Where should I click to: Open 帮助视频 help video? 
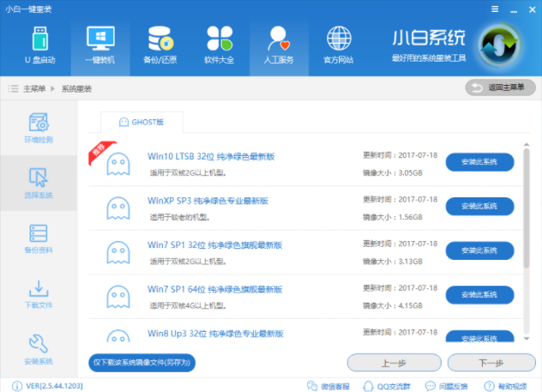[506, 386]
